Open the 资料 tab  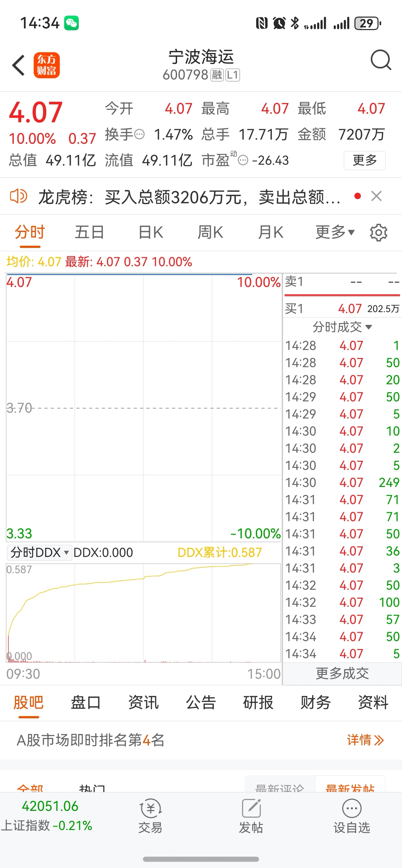(x=373, y=703)
